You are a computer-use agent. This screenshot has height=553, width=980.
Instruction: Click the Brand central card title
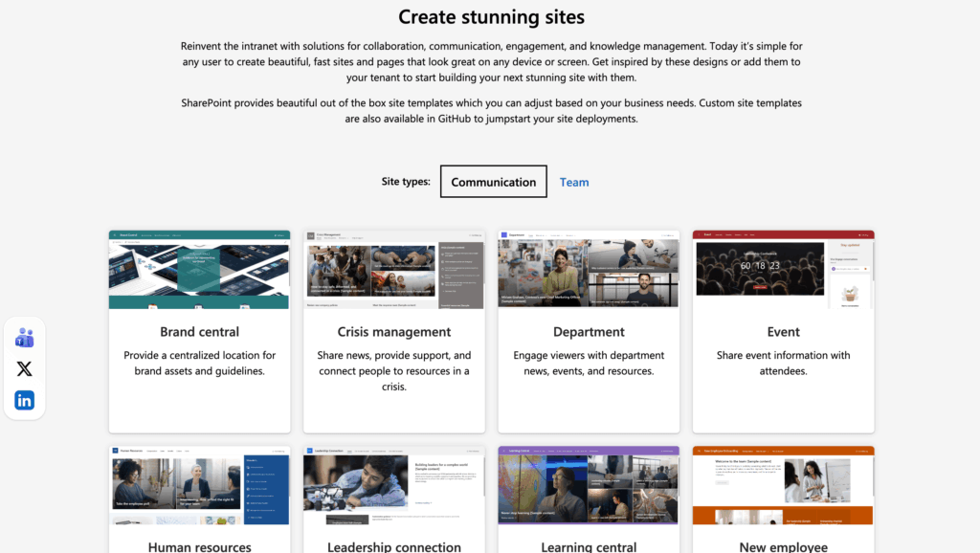199,332
